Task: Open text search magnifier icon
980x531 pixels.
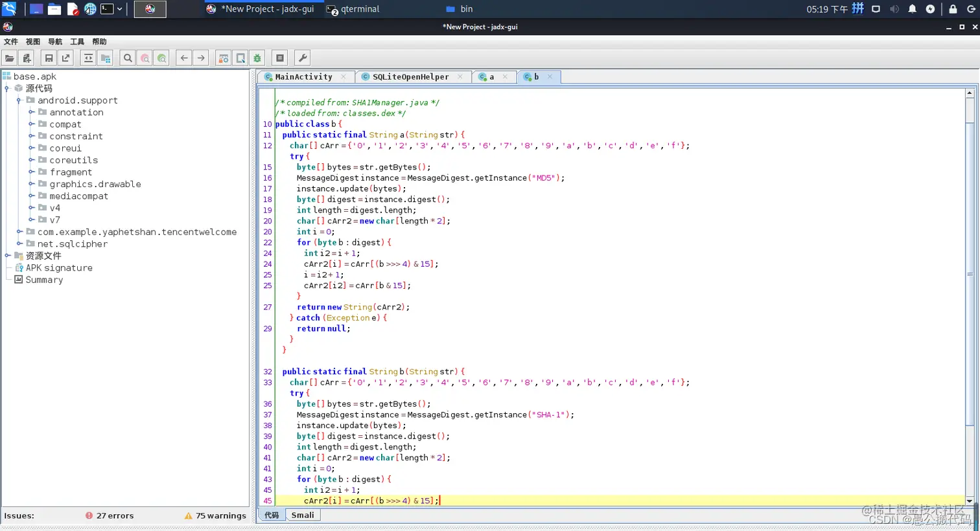Action: coord(128,58)
